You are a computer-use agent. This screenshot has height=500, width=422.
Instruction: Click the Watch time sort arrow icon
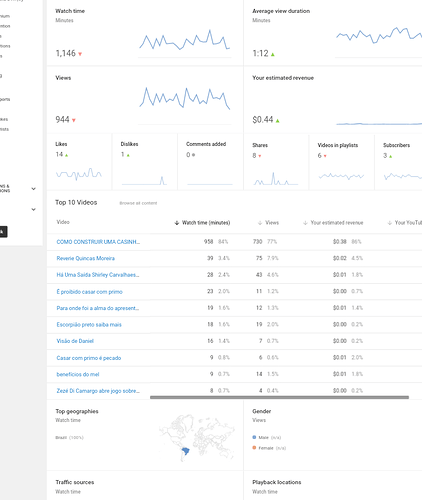(177, 223)
